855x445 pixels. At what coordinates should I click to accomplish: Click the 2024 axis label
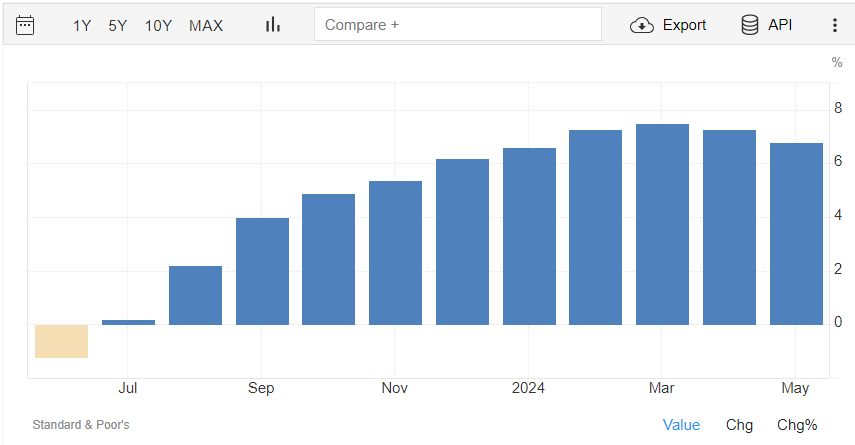tap(528, 388)
